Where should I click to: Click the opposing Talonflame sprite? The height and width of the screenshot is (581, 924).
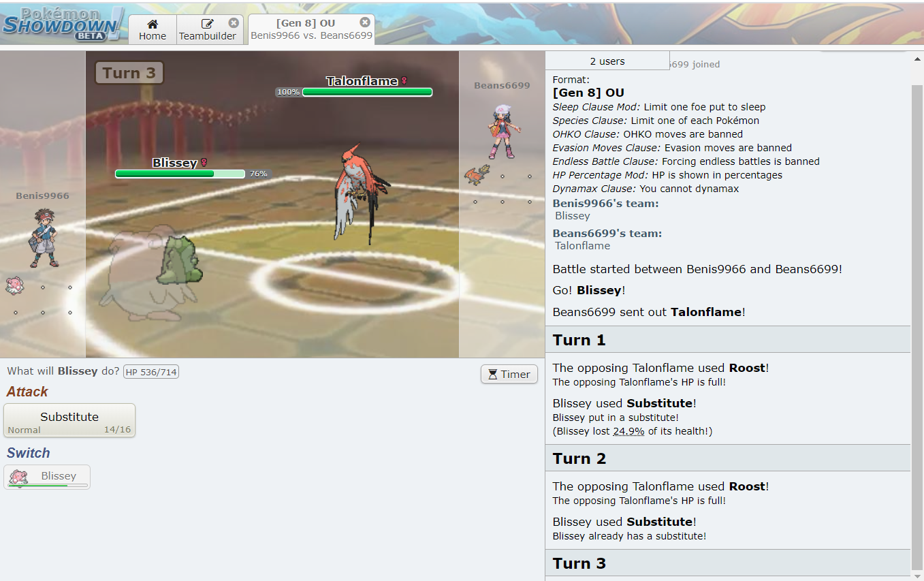[355, 194]
